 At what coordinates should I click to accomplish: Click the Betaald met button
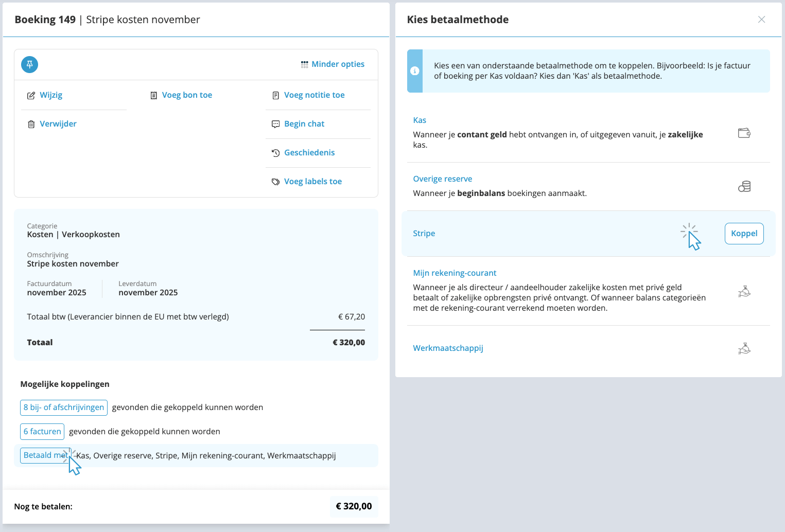pos(44,455)
